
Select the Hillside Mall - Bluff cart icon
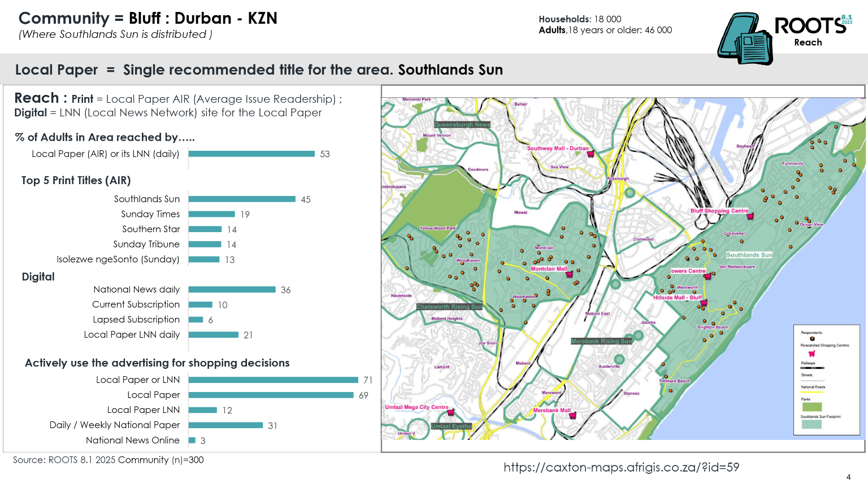pos(704,303)
